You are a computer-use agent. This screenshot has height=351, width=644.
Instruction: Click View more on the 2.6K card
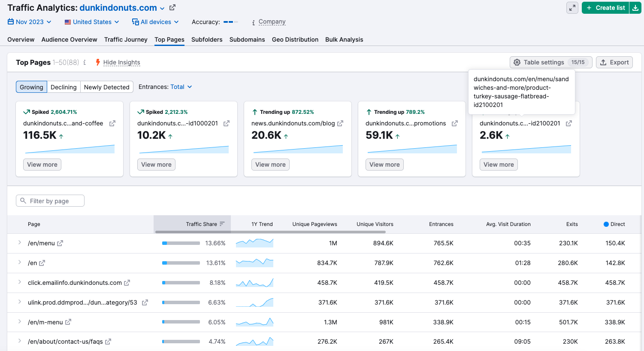click(499, 165)
